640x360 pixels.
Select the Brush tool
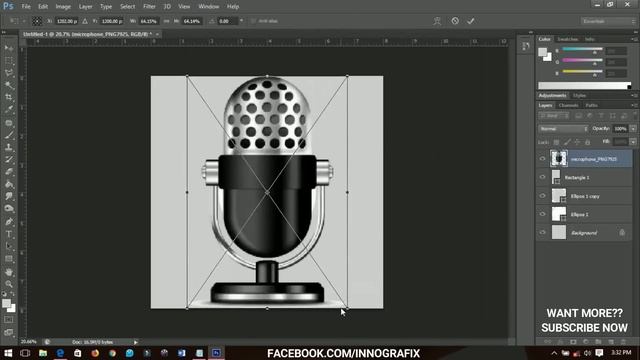click(9, 135)
